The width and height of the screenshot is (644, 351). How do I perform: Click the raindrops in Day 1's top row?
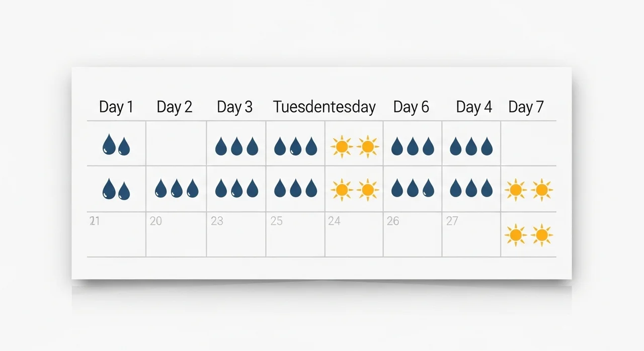pyautogui.click(x=116, y=145)
